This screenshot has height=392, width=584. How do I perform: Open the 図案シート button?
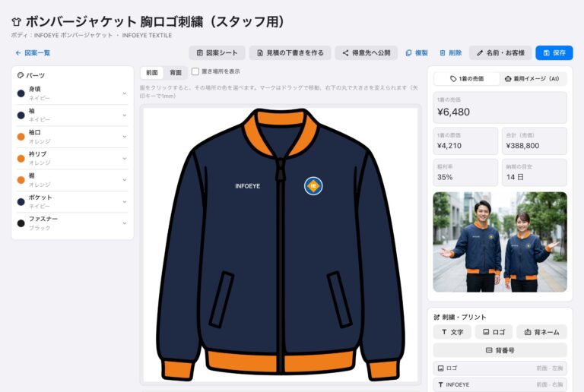[217, 53]
